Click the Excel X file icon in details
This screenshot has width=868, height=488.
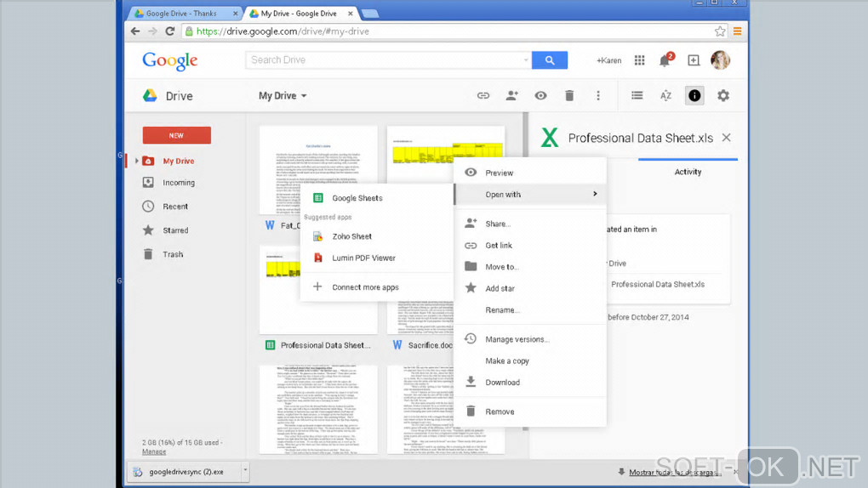(550, 137)
